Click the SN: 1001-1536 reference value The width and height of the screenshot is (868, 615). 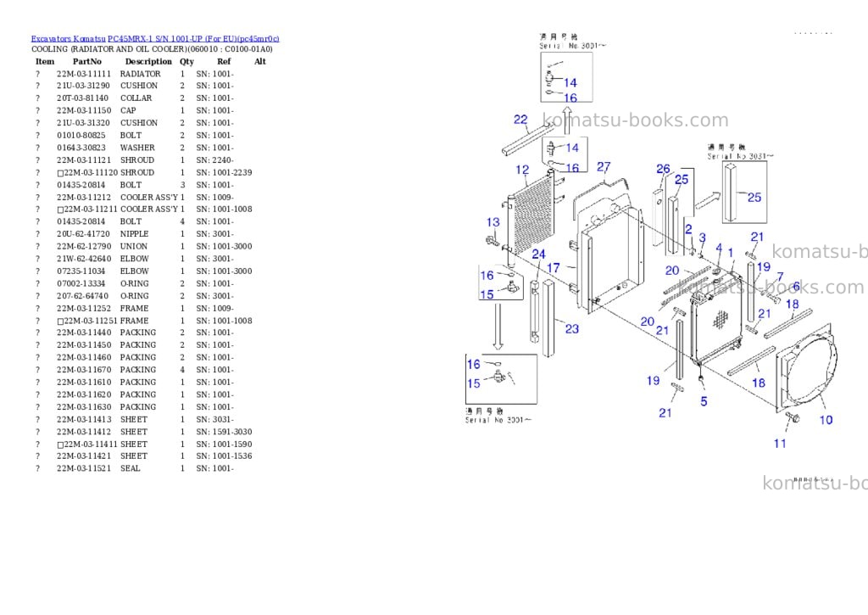(x=224, y=456)
